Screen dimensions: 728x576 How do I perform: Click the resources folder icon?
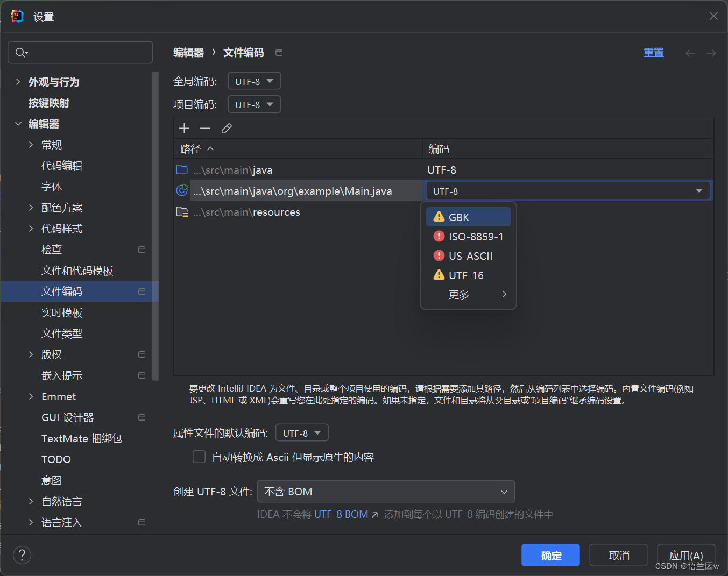pyautogui.click(x=182, y=212)
